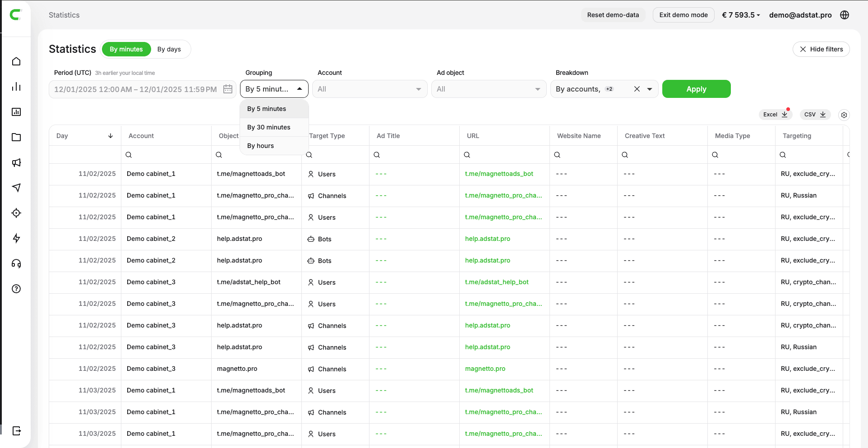
Task: Click the language globe icon
Action: coord(845,15)
